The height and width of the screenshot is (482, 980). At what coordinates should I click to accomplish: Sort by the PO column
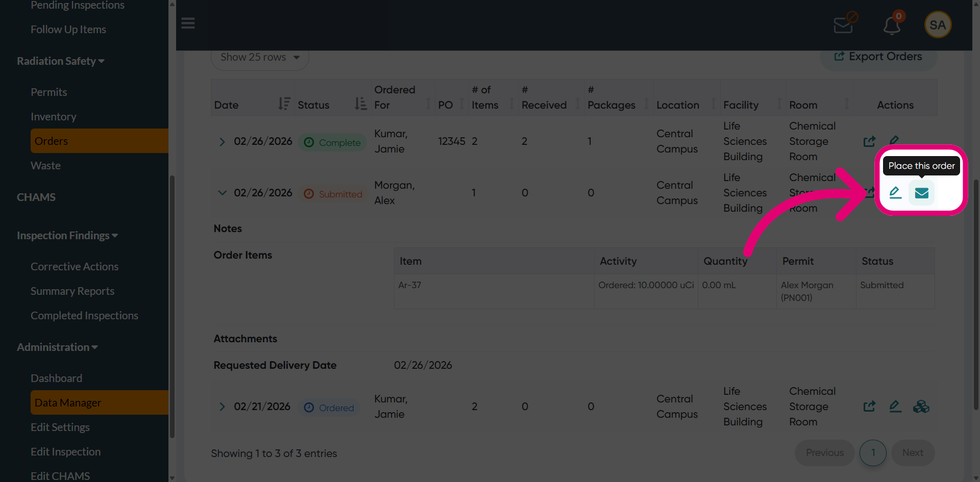pos(451,97)
